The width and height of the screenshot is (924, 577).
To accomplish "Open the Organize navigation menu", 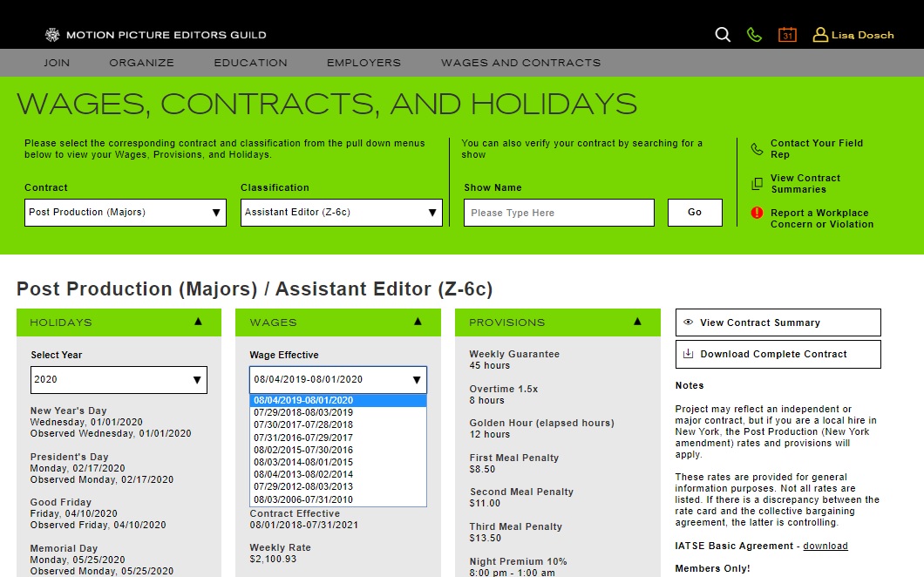I will (x=141, y=63).
